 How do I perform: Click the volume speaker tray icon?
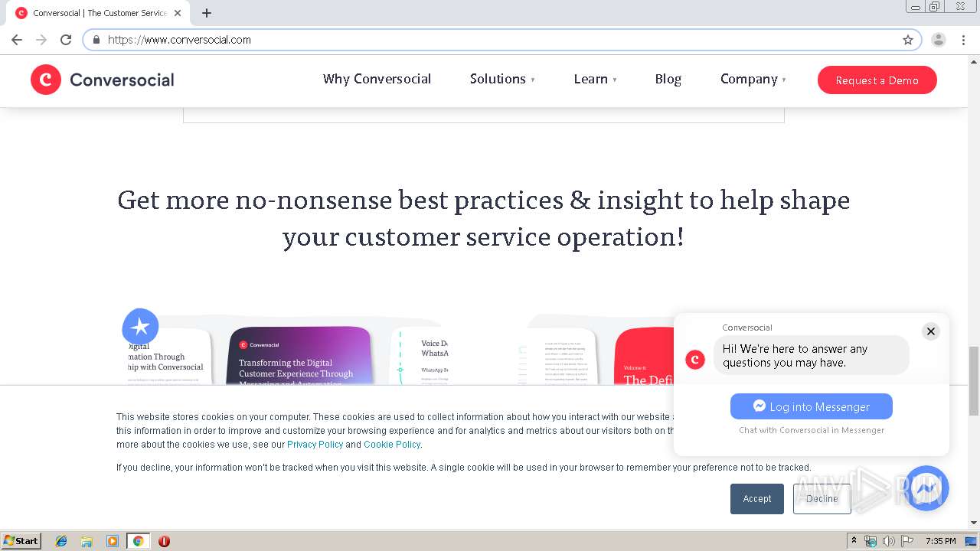tap(889, 541)
